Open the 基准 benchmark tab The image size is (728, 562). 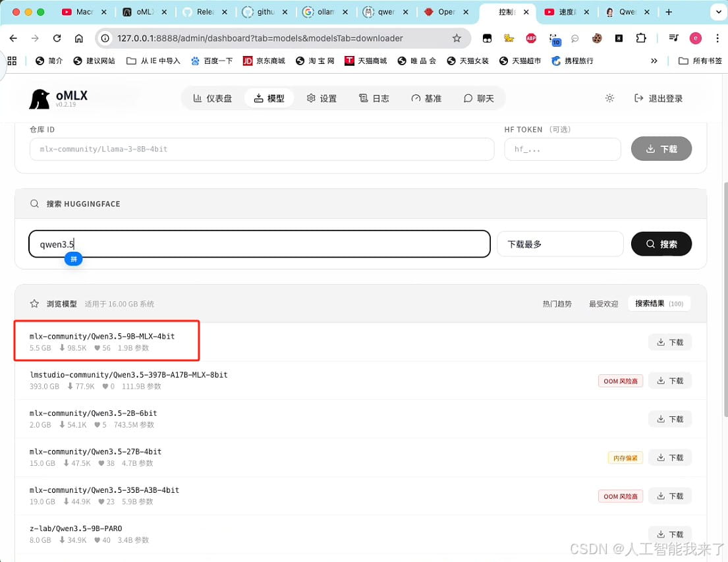tap(426, 98)
